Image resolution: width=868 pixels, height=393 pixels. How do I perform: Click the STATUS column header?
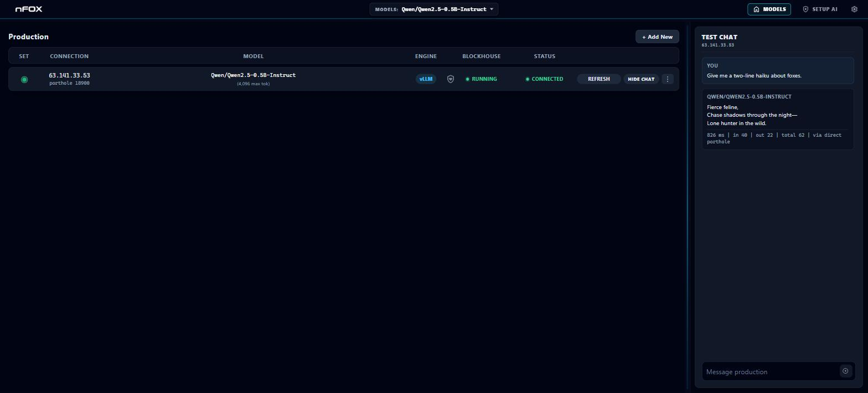545,56
